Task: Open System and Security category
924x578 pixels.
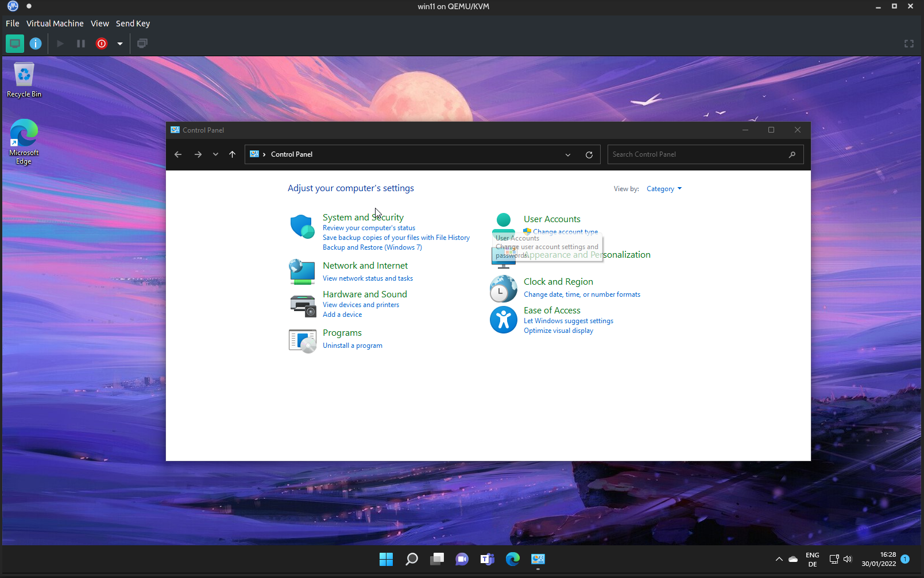Action: click(x=363, y=218)
